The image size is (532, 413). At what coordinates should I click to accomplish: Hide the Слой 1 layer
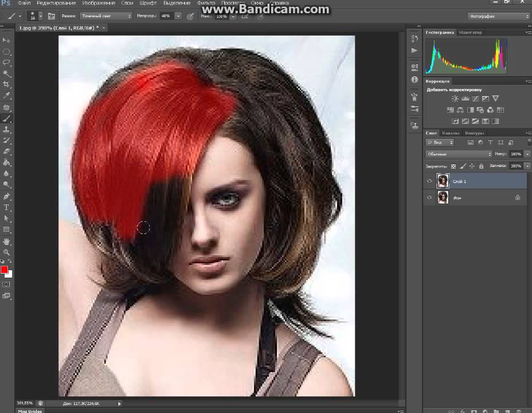[429, 181]
